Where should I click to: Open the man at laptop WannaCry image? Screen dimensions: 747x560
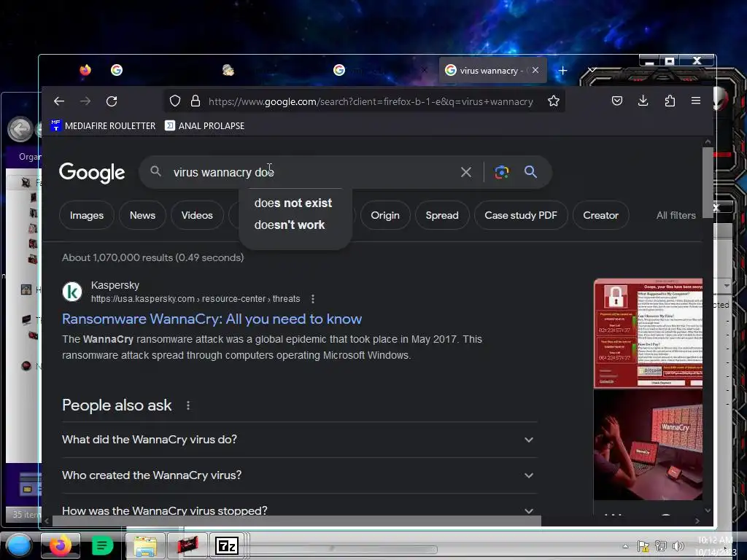click(648, 445)
